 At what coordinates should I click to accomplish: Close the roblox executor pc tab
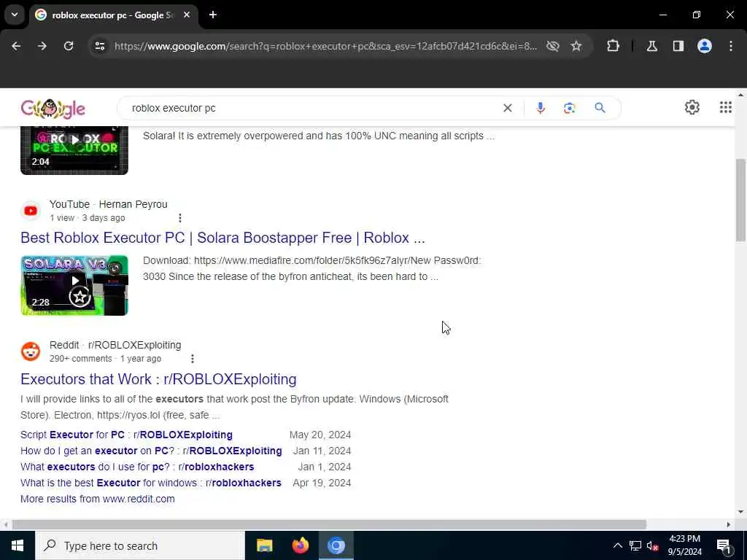point(187,15)
